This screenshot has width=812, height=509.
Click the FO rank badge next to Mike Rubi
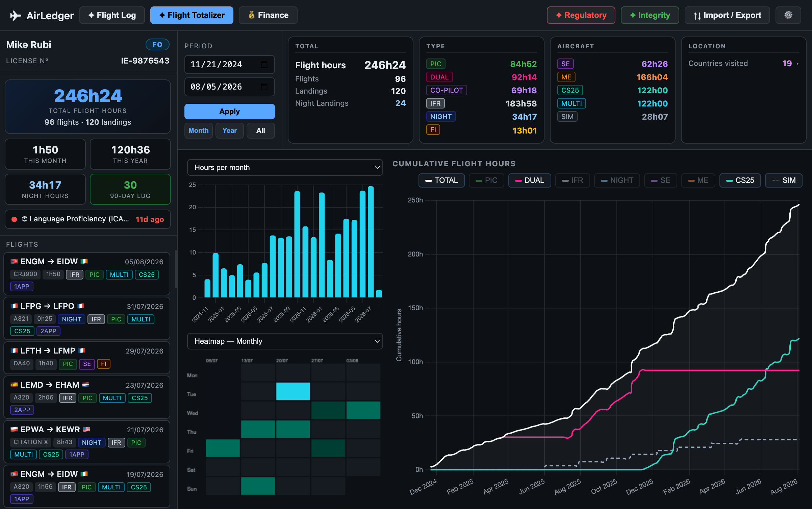(x=157, y=45)
